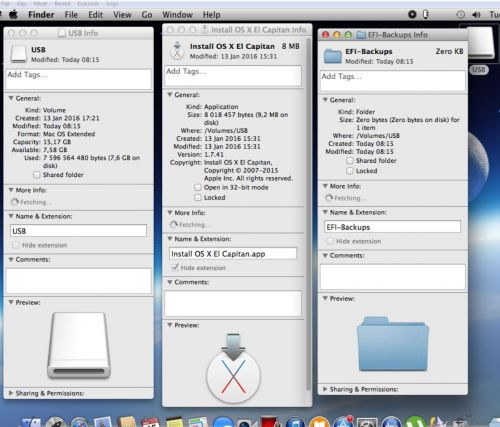The image size is (500, 427).
Task: Collapse More Info section in USB Info
Action: coord(11,190)
